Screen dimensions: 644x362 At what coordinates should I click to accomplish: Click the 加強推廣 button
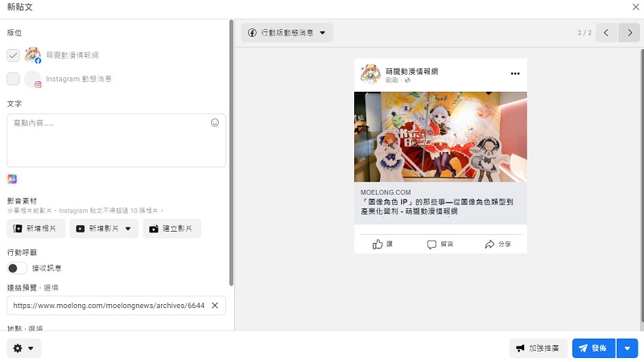(539, 348)
